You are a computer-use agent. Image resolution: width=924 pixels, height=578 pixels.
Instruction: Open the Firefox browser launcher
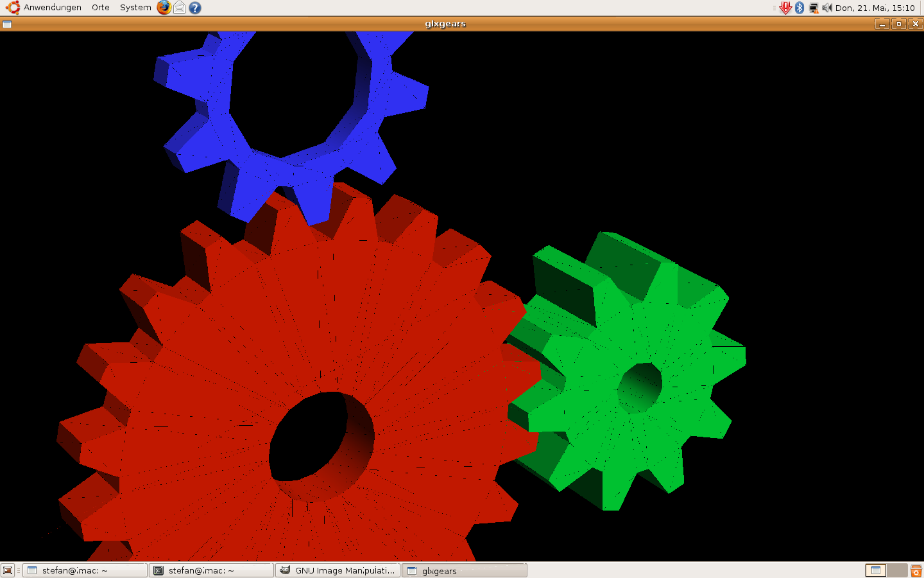164,8
